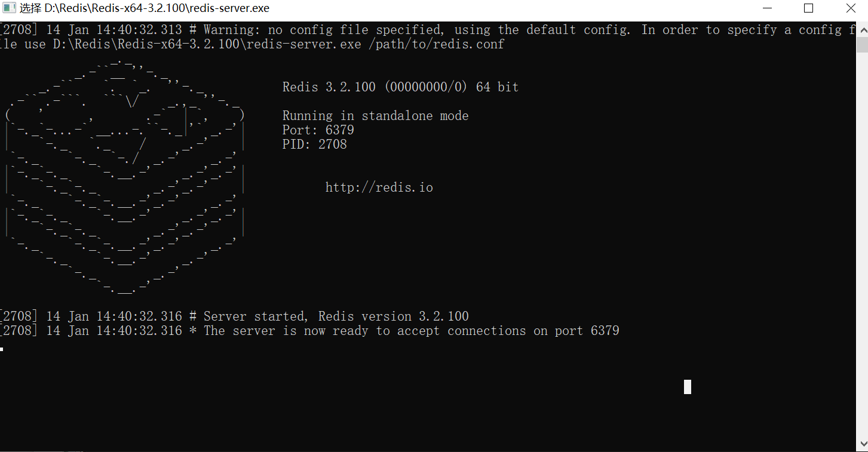The width and height of the screenshot is (868, 452).
Task: Click the 'ready to accept connections' log line
Action: coord(309,331)
